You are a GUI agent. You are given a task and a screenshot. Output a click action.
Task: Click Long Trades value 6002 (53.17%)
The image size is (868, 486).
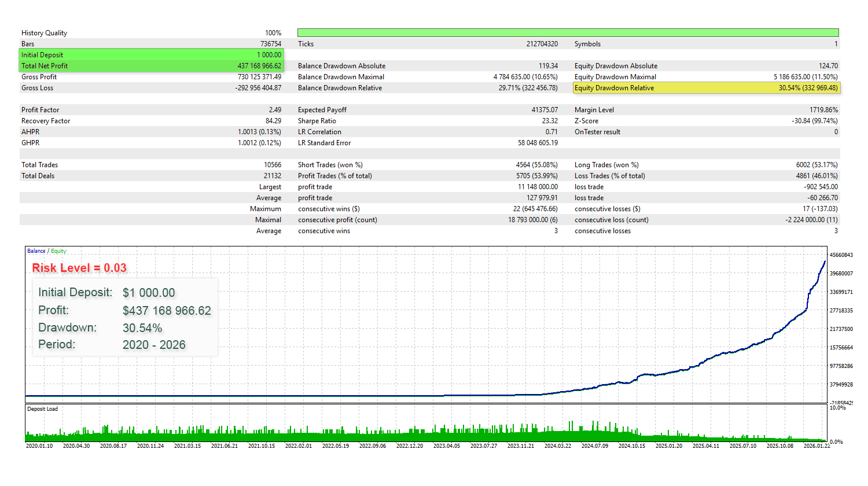coord(816,165)
